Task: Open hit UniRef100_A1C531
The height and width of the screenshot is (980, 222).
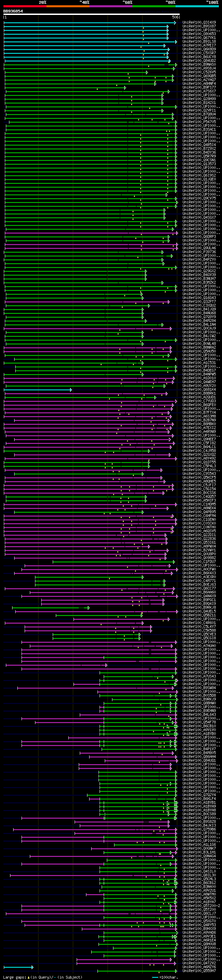Action: [x=199, y=363]
